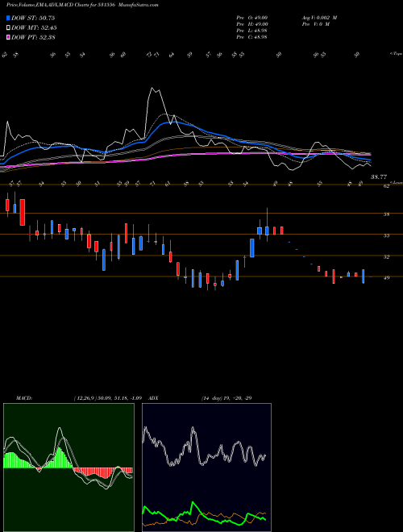Image resolution: width=403 pixels, height=532 pixels.
Task: Click the MACD histogram chart panel
Action: tap(69, 468)
